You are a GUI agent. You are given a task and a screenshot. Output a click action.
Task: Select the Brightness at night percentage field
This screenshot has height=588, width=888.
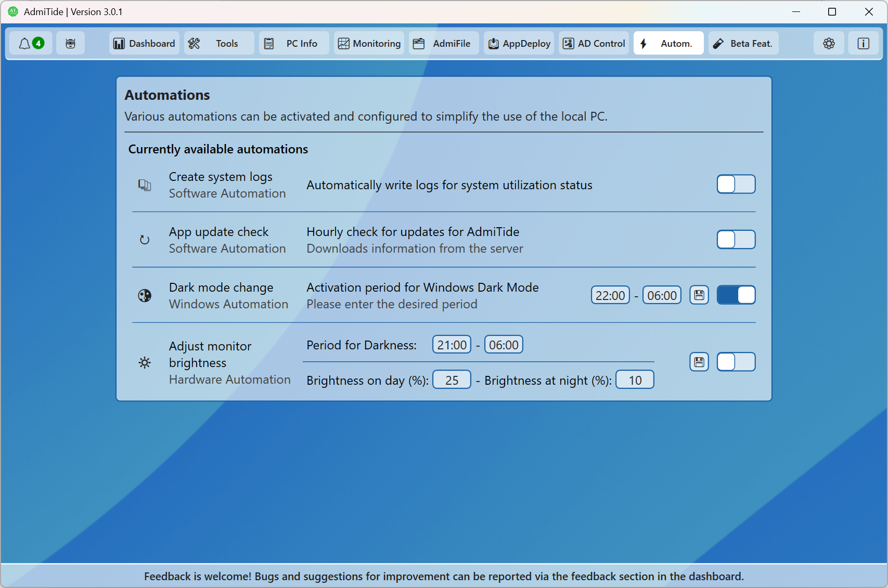(x=635, y=380)
